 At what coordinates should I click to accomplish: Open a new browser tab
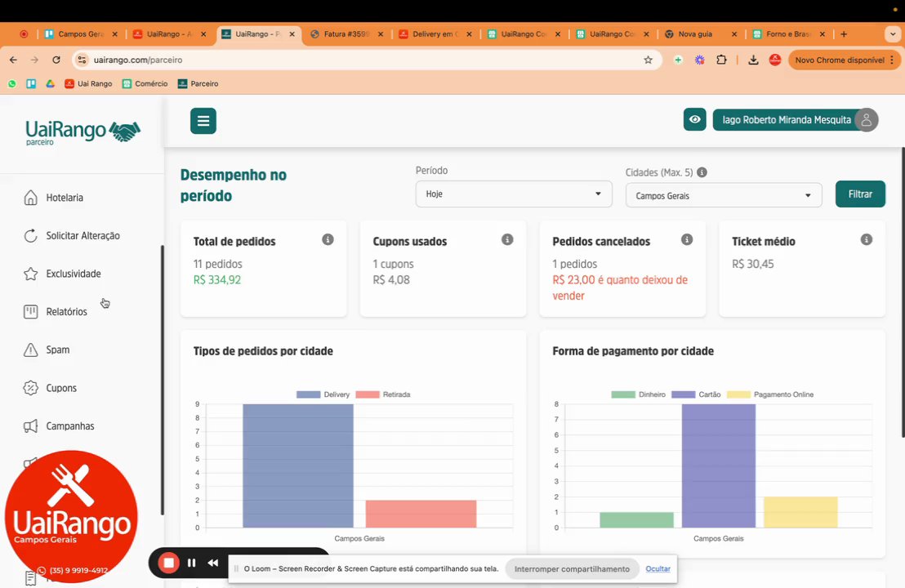click(x=844, y=34)
